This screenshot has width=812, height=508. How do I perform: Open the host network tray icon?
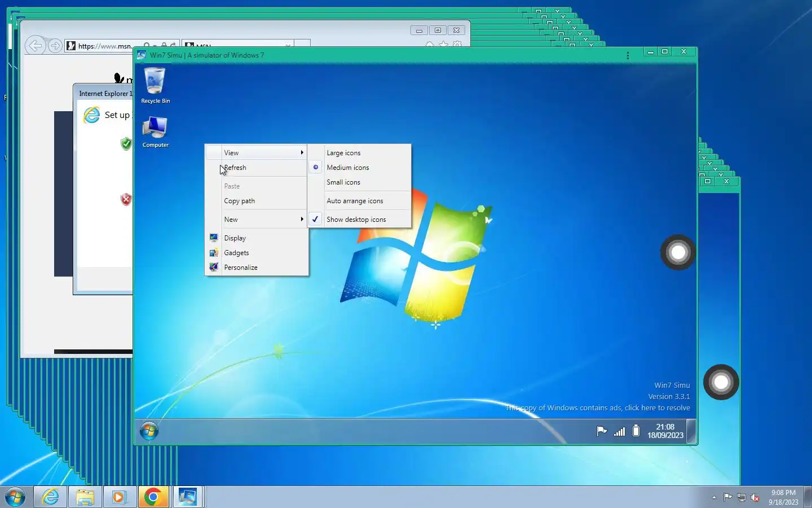[742, 497]
